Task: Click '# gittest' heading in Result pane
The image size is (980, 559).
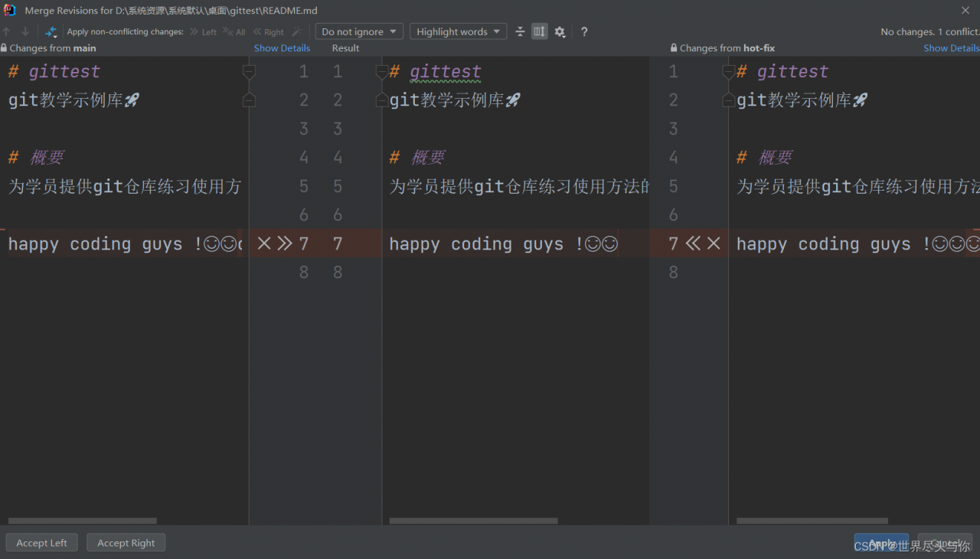Action: click(436, 72)
